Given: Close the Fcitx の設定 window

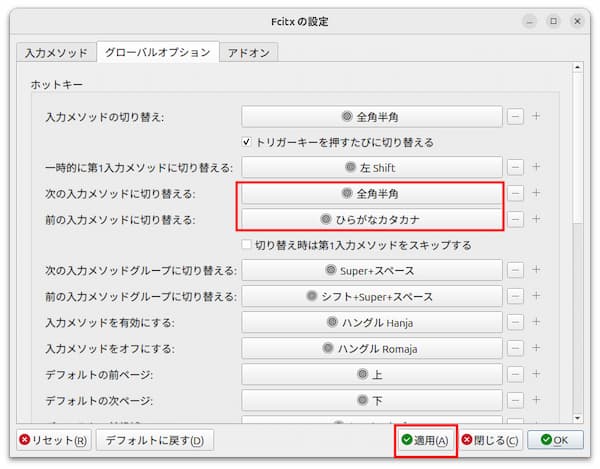Looking at the screenshot, I should pos(577,21).
